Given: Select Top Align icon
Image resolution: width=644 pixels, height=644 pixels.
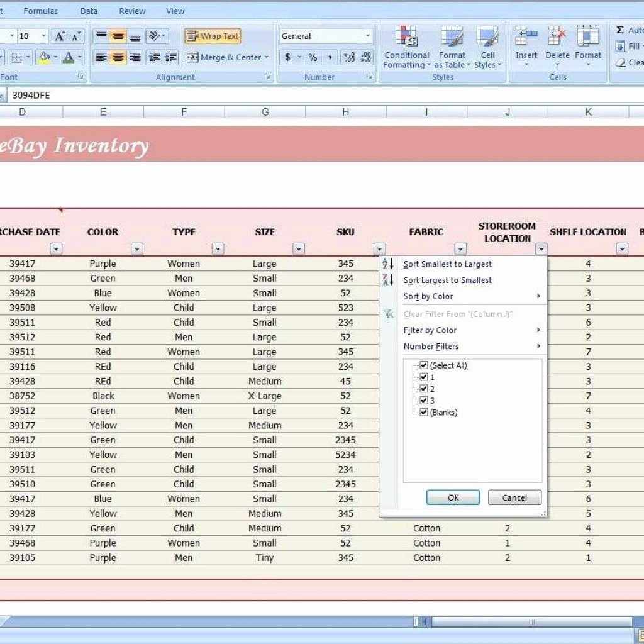Looking at the screenshot, I should pyautogui.click(x=101, y=36).
